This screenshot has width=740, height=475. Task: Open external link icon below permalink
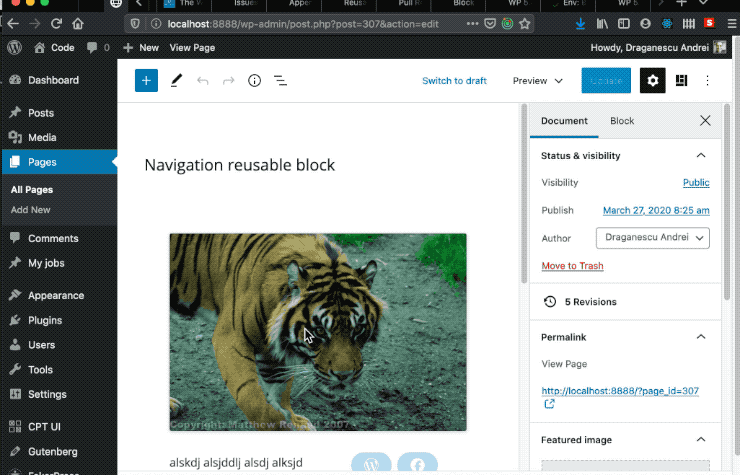[x=549, y=404]
